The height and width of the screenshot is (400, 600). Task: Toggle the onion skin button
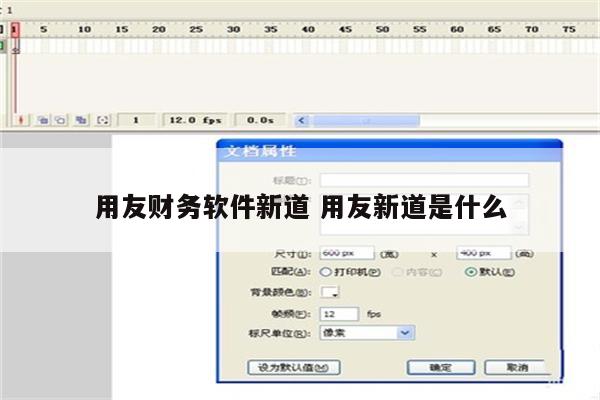click(43, 120)
